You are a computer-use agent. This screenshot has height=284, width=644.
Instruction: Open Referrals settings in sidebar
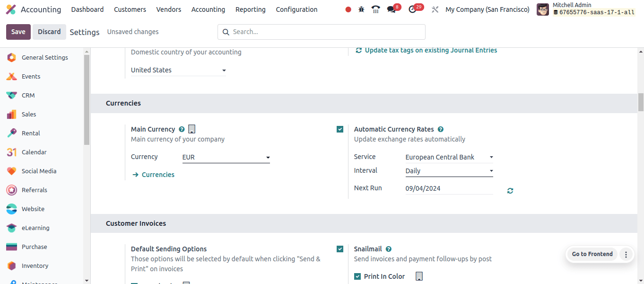[x=42, y=190]
